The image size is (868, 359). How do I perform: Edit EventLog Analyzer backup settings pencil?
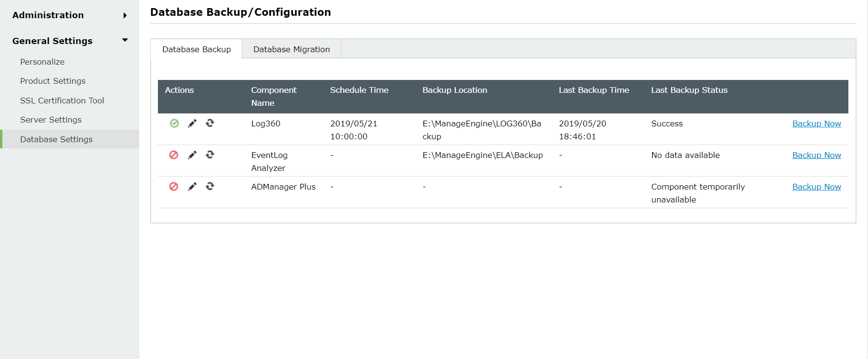click(x=192, y=155)
